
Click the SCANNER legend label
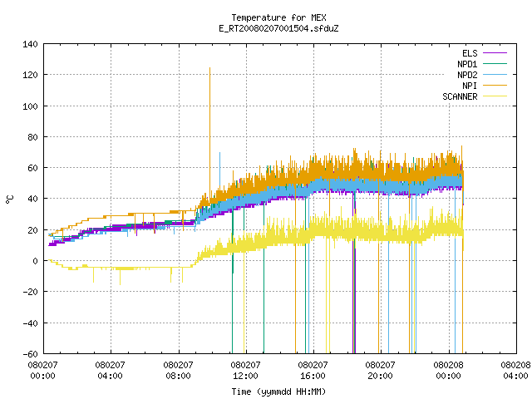[460, 96]
